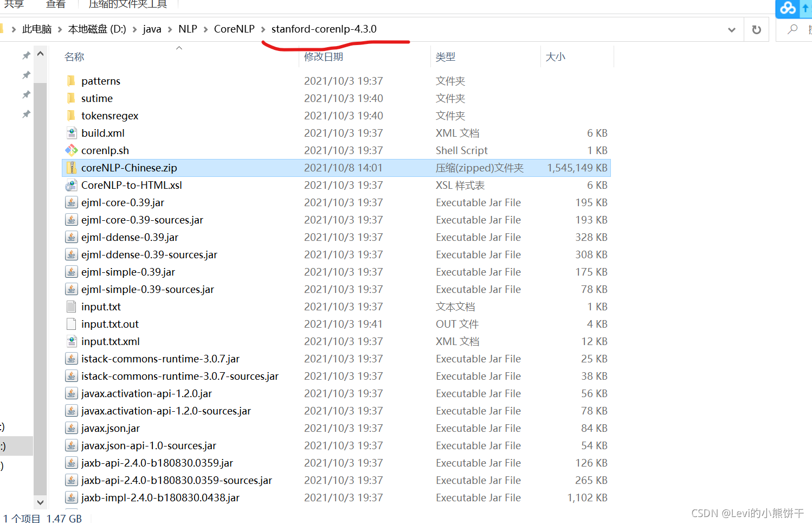Click the refresh button beside address bar
812x523 pixels.
point(757,29)
